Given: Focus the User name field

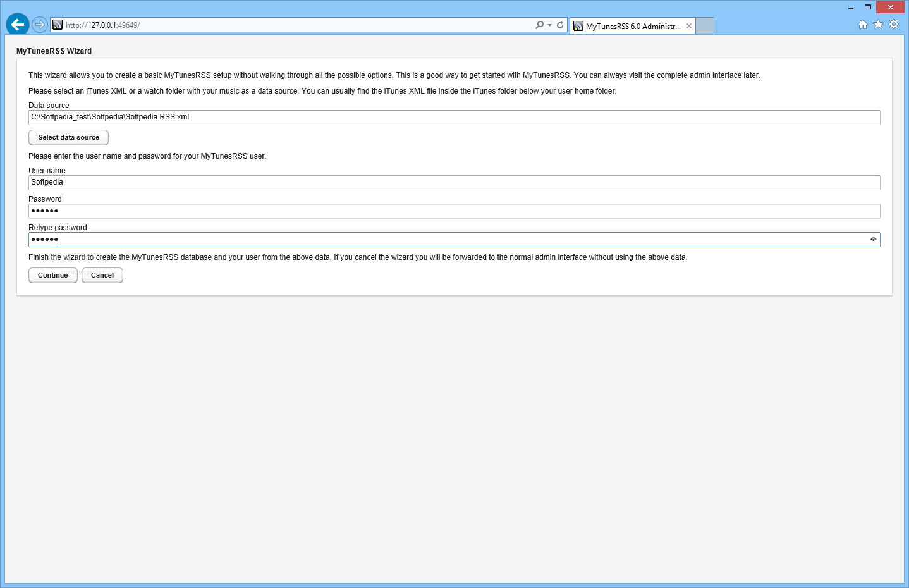Looking at the screenshot, I should (454, 183).
